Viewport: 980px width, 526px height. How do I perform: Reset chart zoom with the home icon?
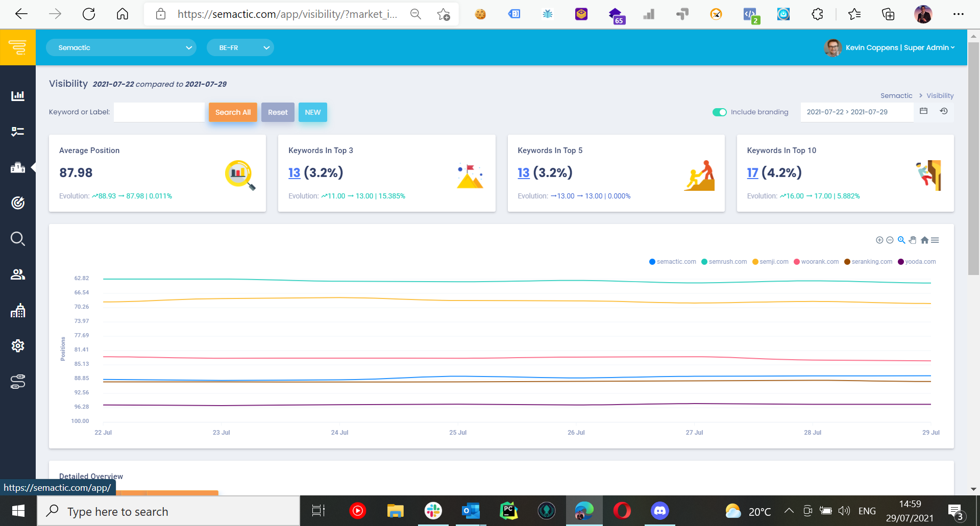point(924,240)
